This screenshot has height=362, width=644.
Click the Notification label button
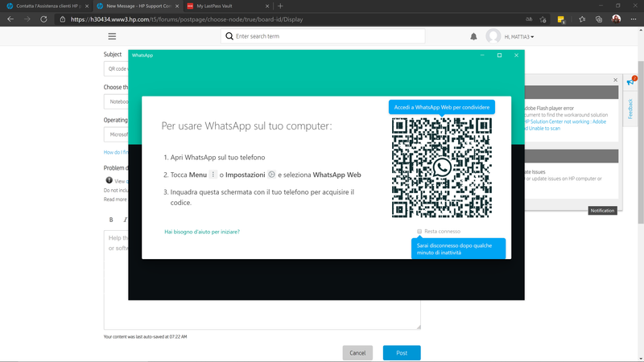(602, 211)
